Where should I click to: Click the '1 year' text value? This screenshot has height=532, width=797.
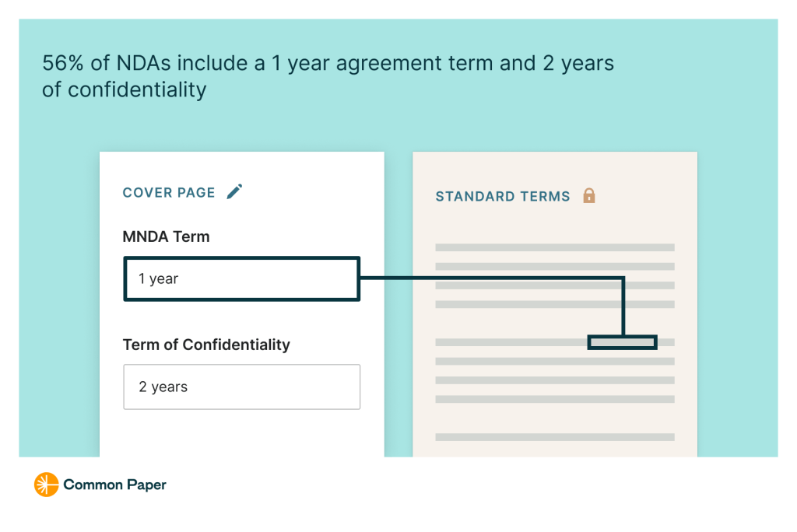click(159, 279)
